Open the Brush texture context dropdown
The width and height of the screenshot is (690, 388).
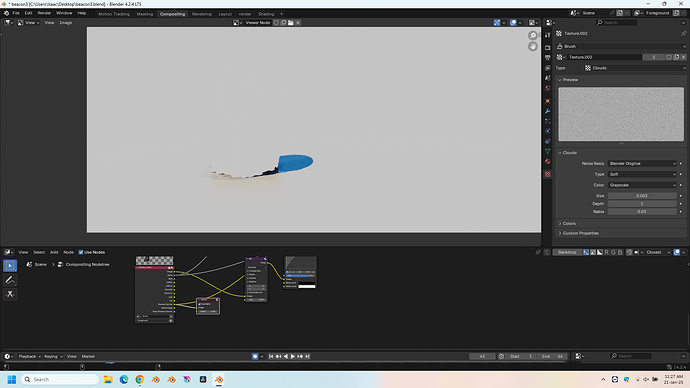[x=621, y=46]
